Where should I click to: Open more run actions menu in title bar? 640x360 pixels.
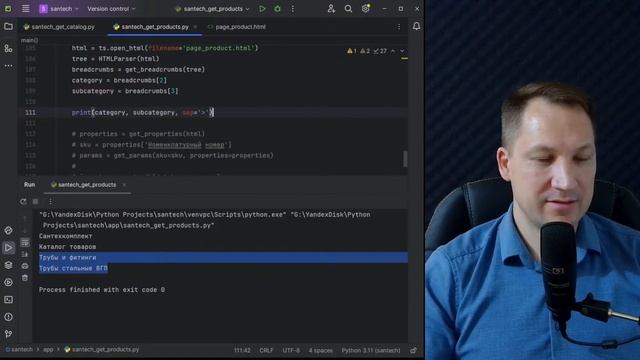(x=293, y=9)
